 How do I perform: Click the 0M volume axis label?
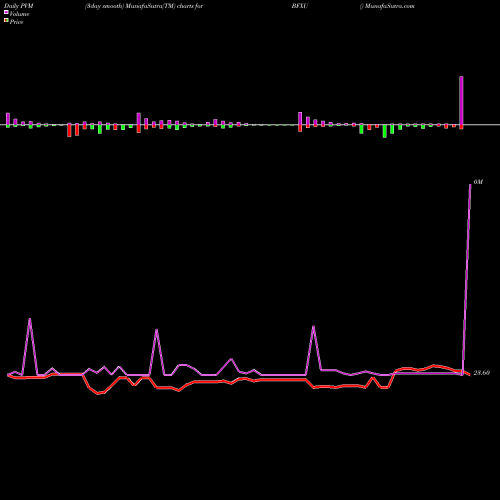(x=478, y=182)
